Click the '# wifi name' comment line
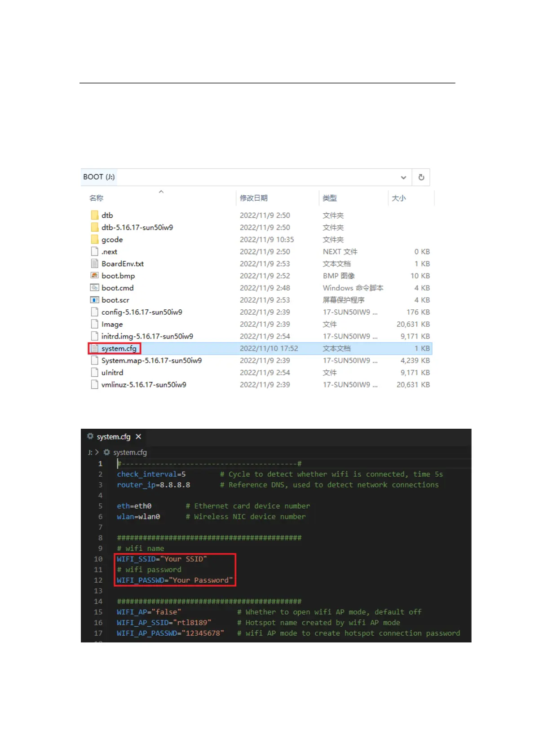The width and height of the screenshot is (535, 756). 141,549
